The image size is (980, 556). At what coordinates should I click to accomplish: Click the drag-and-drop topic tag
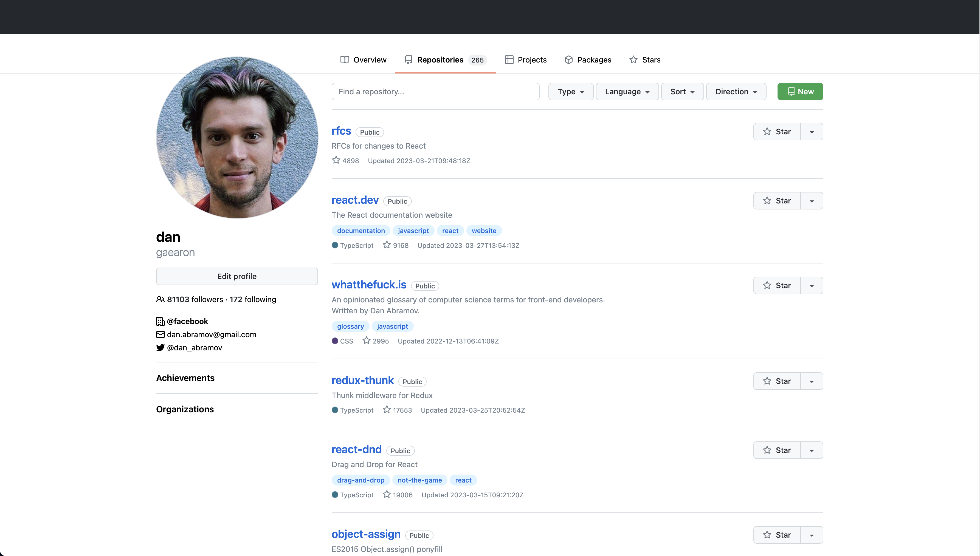361,480
